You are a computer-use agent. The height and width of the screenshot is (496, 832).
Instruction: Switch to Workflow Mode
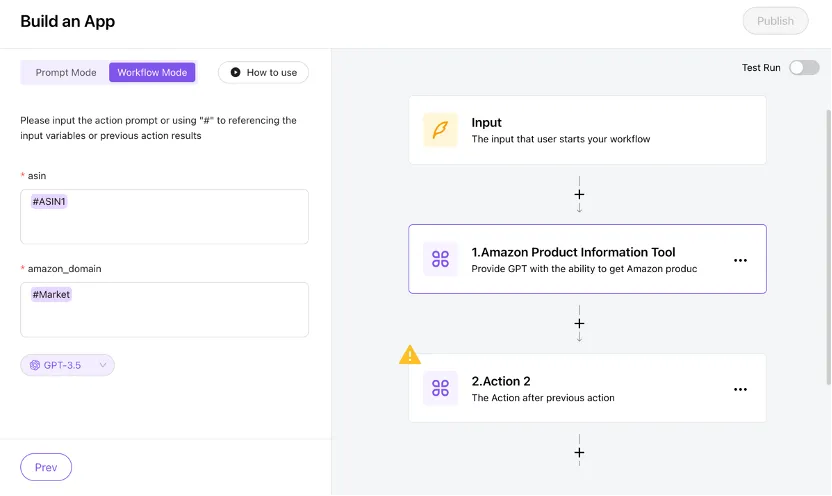[152, 73]
